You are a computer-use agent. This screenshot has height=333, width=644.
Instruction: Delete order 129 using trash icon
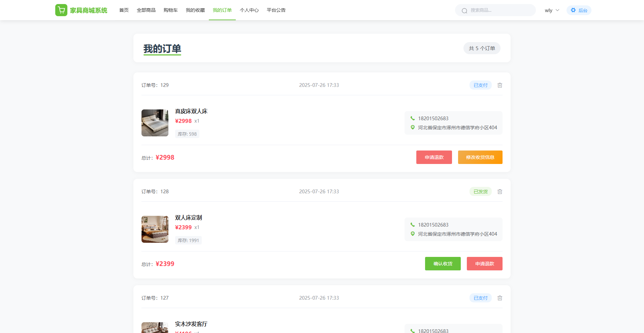tap(500, 85)
